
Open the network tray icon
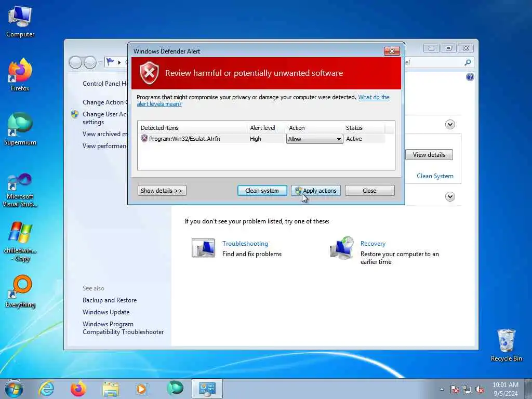click(467, 389)
